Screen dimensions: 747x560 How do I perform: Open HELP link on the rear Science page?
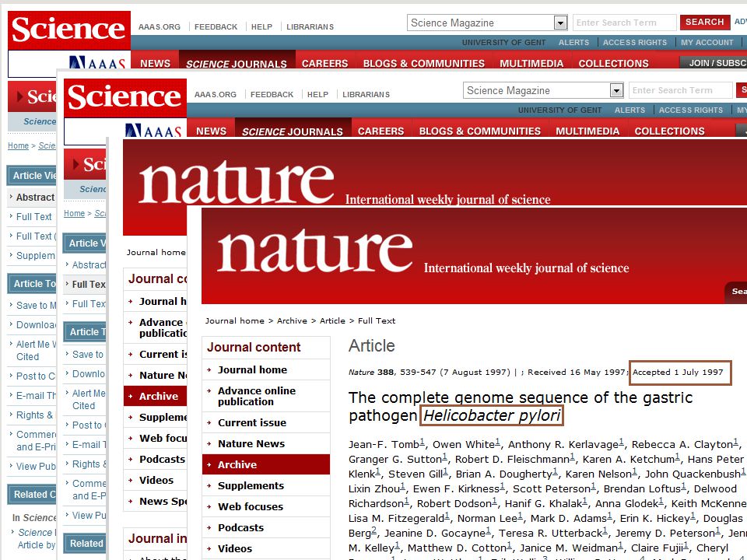point(261,27)
